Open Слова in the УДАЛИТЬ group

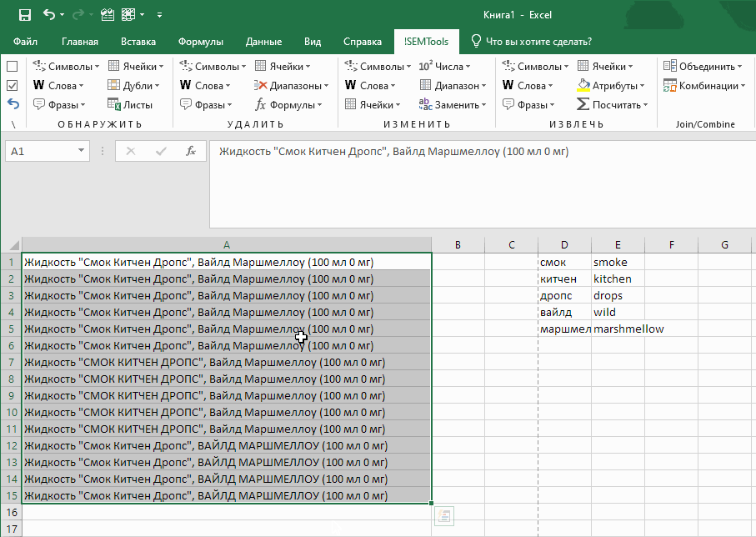[x=204, y=85]
